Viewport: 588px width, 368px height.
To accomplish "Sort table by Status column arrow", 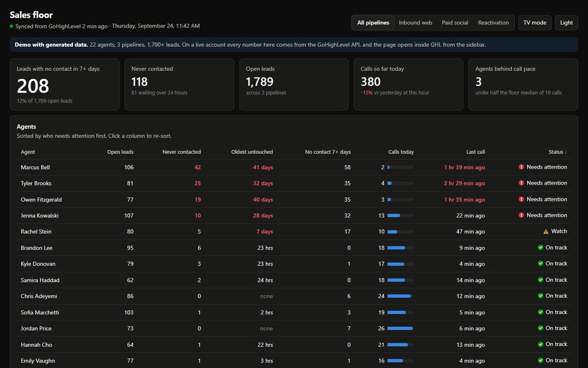I will tap(566, 152).
